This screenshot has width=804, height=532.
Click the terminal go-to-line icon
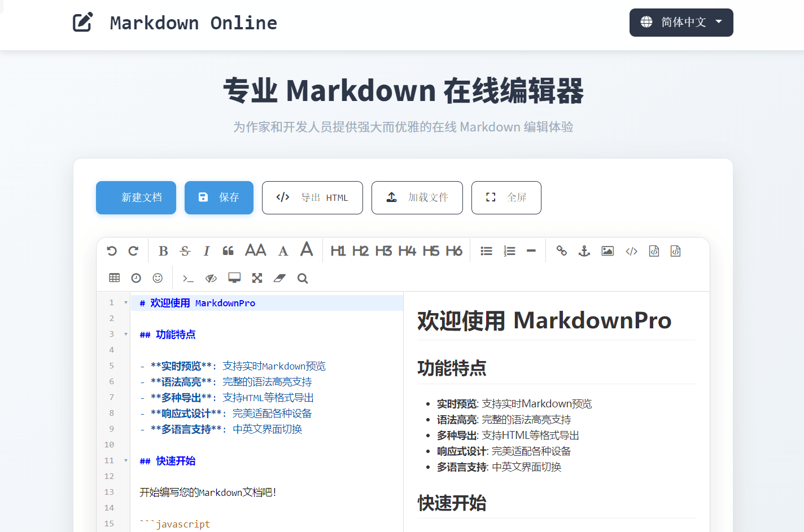click(x=188, y=278)
